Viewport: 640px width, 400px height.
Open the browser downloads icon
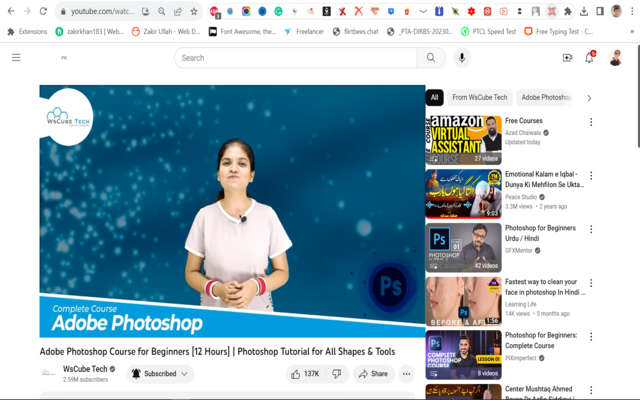(x=584, y=11)
